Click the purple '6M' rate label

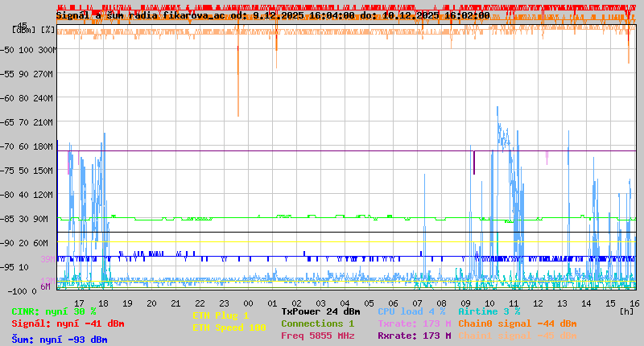click(45, 286)
